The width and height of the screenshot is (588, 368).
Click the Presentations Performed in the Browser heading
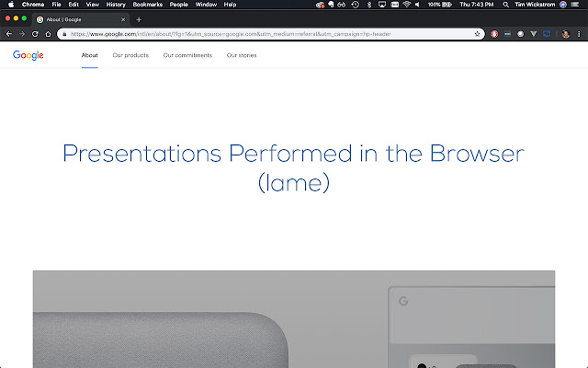pyautogui.click(x=294, y=168)
